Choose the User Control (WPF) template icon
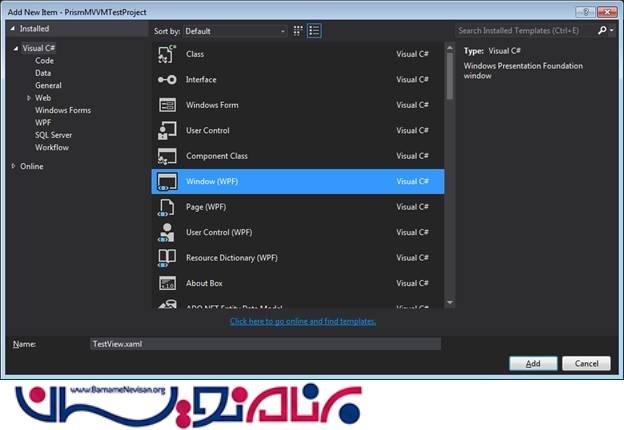This screenshot has width=624, height=430. tap(166, 232)
